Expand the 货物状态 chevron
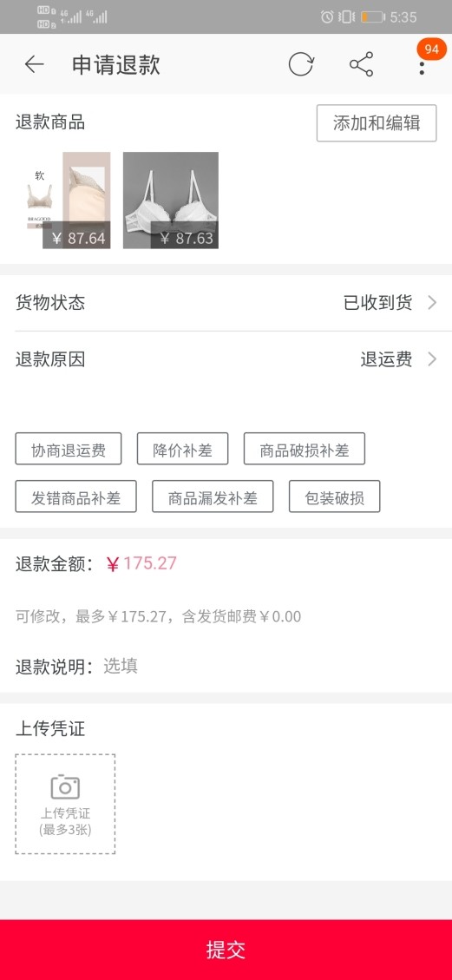 pyautogui.click(x=432, y=303)
